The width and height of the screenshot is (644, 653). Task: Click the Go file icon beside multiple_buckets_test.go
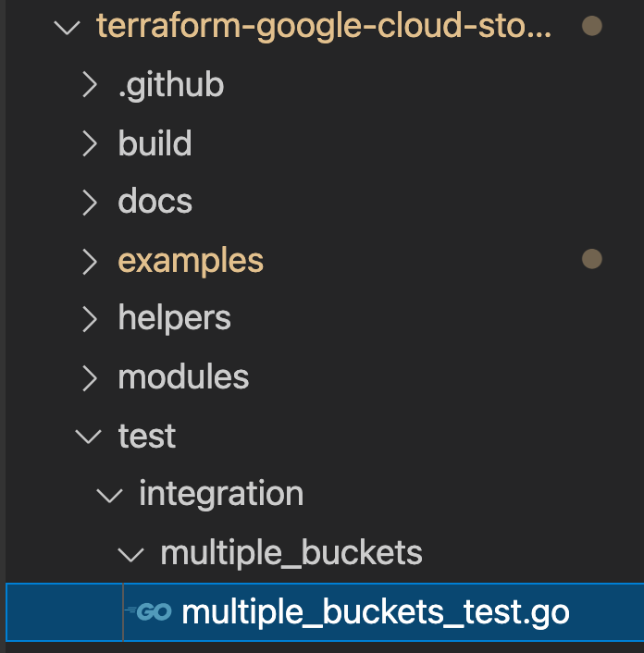(x=152, y=612)
